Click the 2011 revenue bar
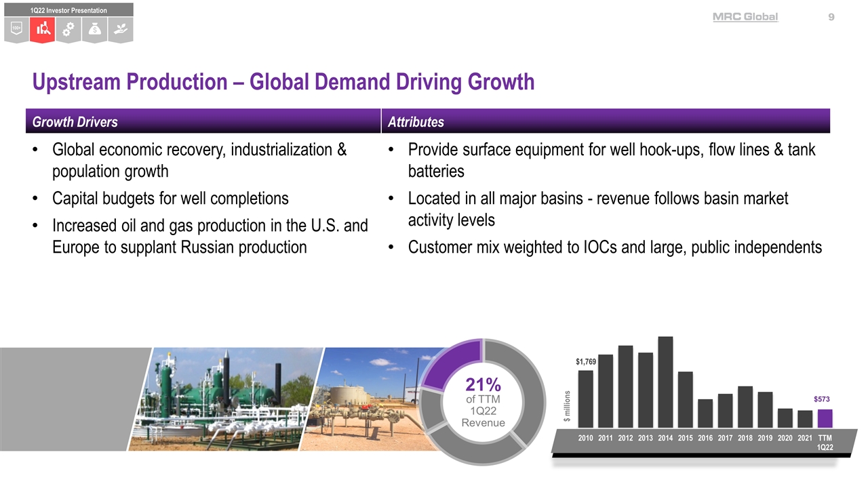The height and width of the screenshot is (488, 868). click(x=606, y=392)
